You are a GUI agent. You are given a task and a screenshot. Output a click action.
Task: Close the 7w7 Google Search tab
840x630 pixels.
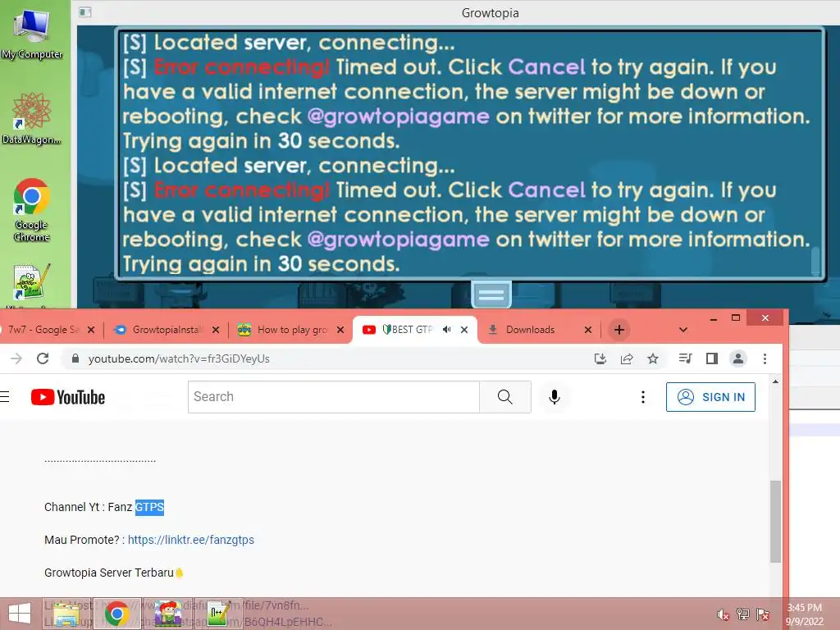point(91,330)
